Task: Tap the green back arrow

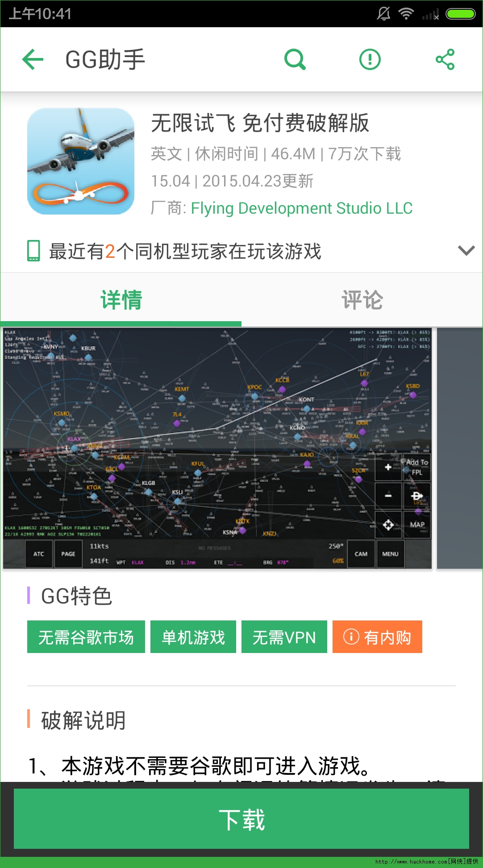Action: pos(33,59)
